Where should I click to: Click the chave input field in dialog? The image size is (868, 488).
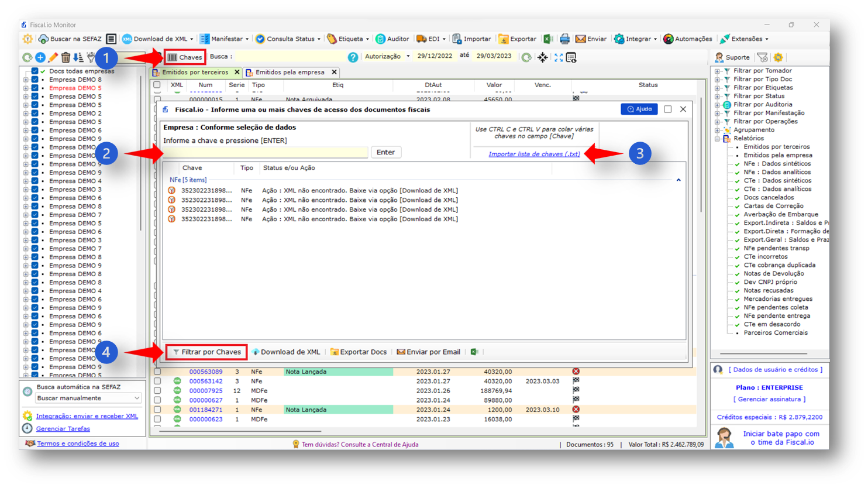266,152
